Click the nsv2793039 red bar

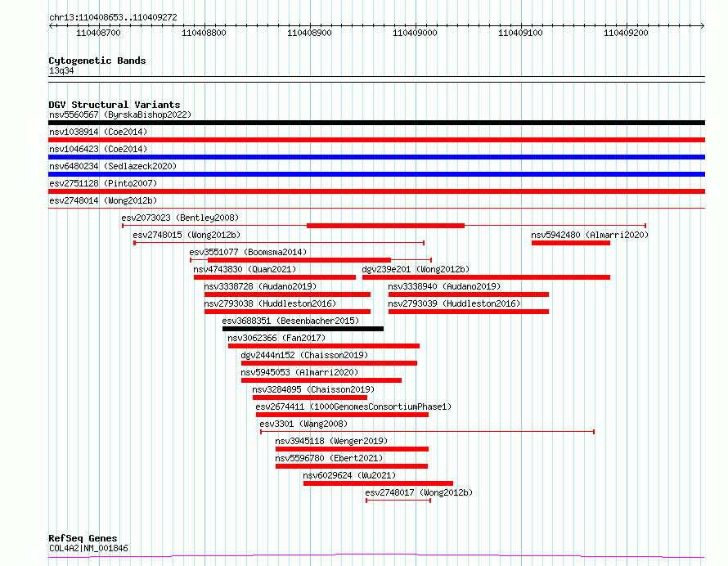pyautogui.click(x=469, y=312)
